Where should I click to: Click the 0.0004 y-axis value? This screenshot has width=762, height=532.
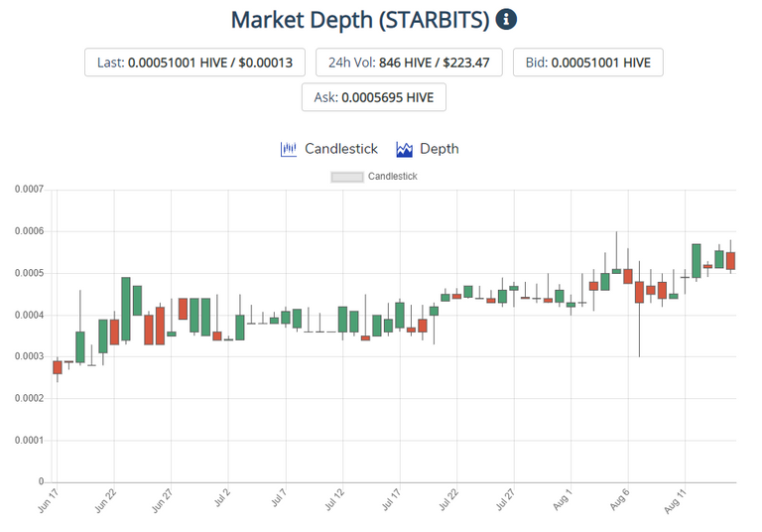point(29,315)
